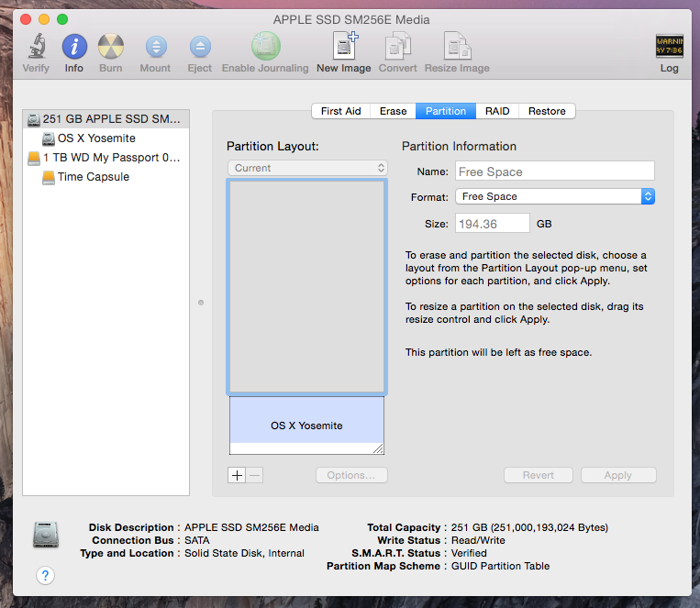Add a partition with plus button

click(237, 475)
